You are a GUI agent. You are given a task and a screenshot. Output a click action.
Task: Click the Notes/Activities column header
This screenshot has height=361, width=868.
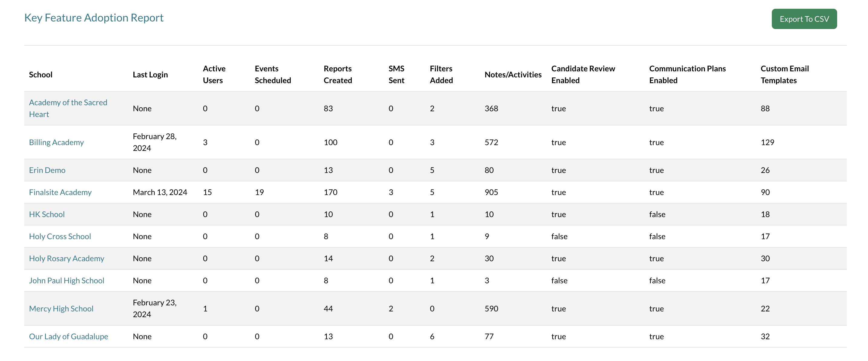coord(513,75)
